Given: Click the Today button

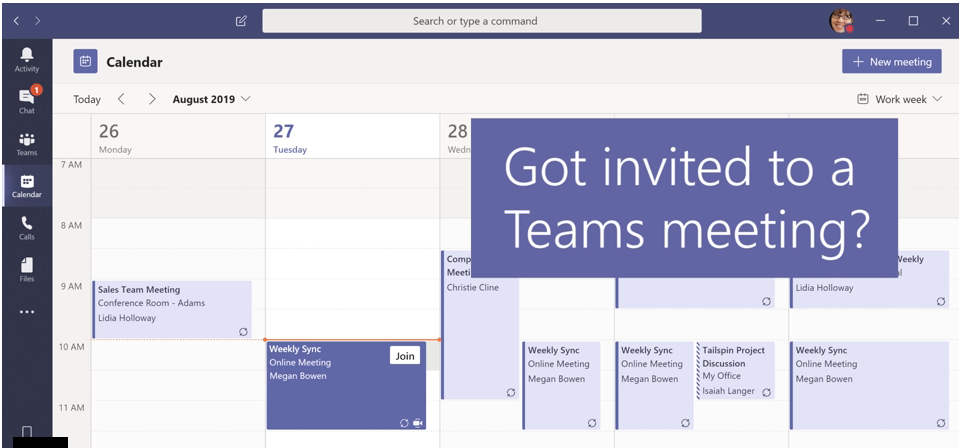Looking at the screenshot, I should coord(87,99).
